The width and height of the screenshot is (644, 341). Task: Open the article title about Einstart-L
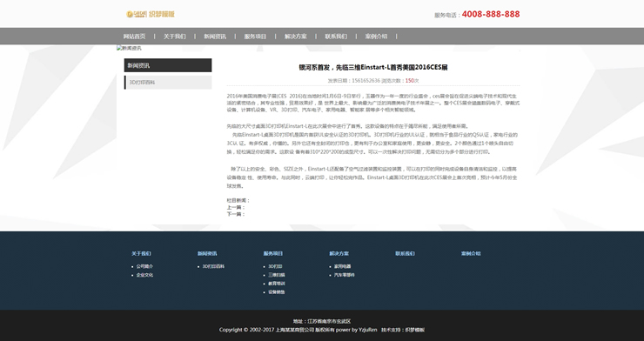coord(373,67)
